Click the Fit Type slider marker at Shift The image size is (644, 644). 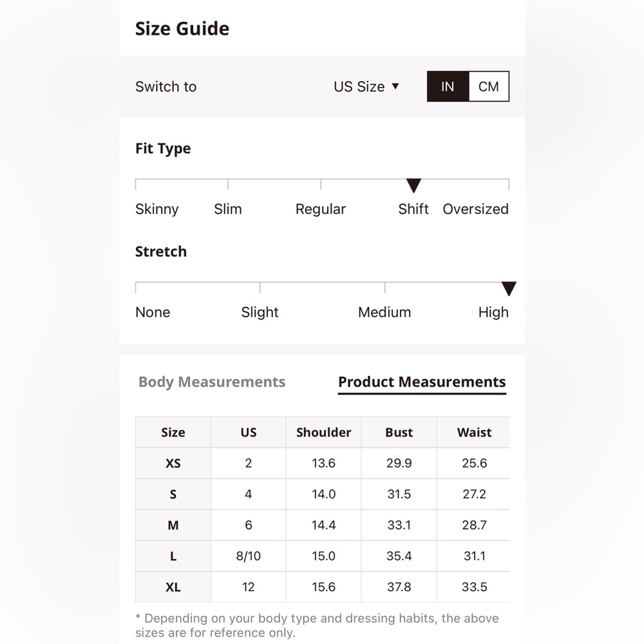413,185
